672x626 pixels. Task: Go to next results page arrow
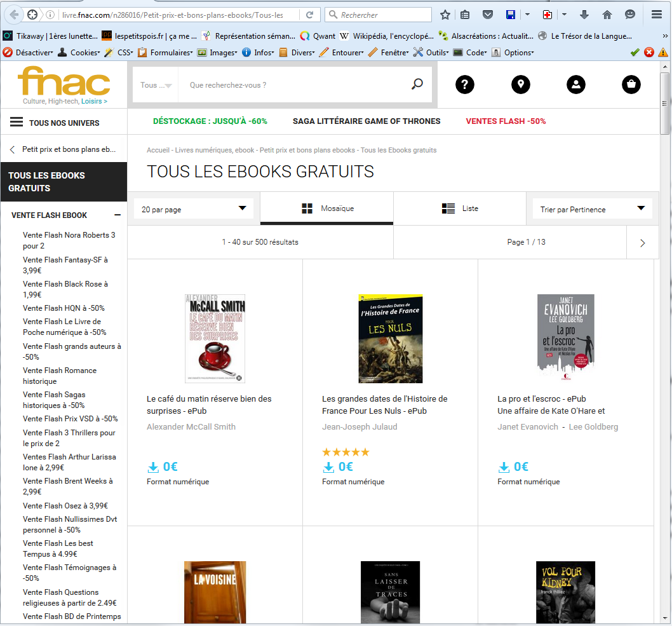[x=642, y=242]
